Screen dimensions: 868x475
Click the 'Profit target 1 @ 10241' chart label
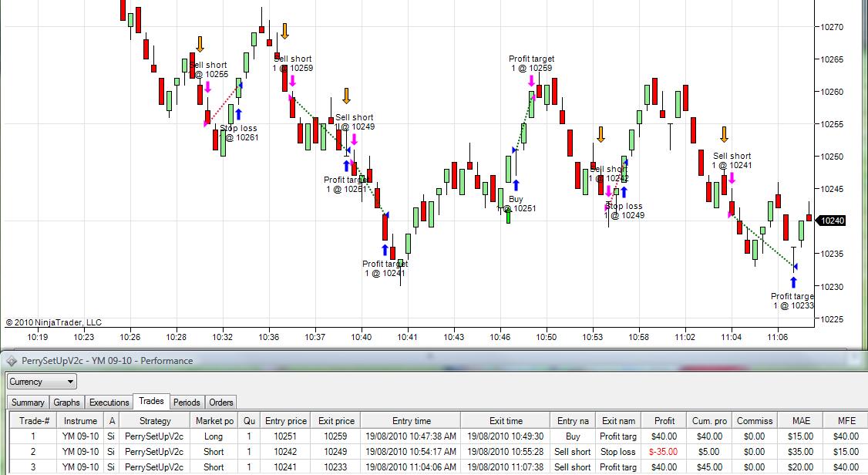(385, 268)
